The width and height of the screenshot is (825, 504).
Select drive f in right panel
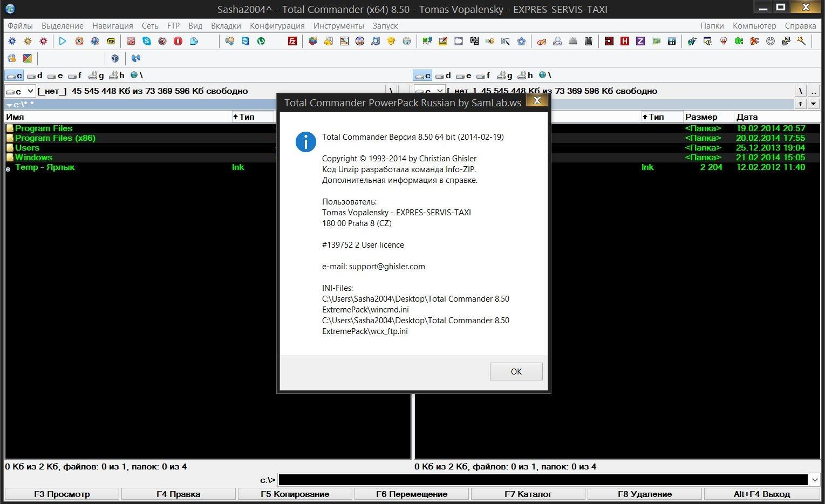(484, 76)
